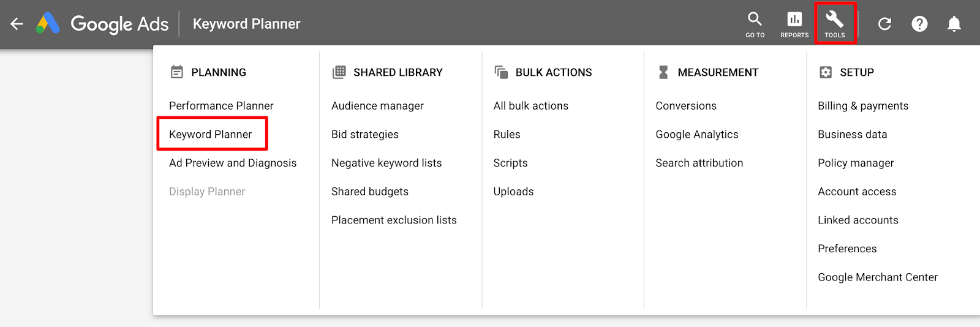View All bulk actions
Viewport: 980px width, 327px height.
point(531,106)
